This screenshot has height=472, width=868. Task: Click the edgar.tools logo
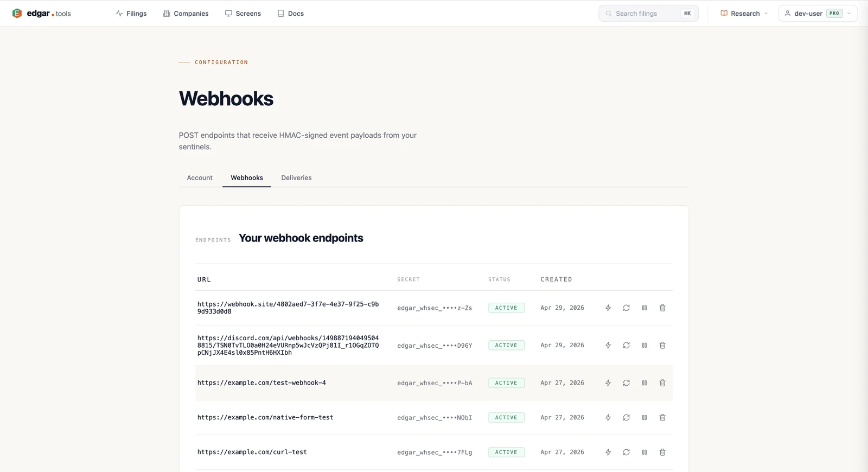point(42,14)
